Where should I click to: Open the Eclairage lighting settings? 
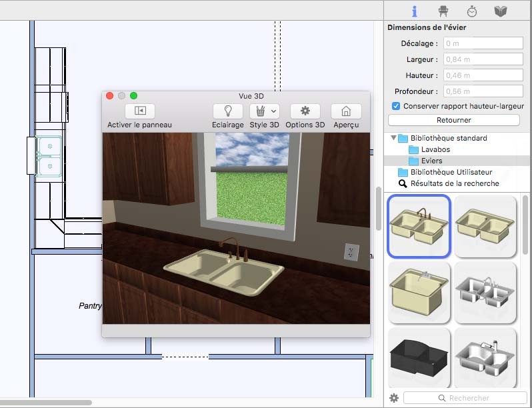pos(227,111)
